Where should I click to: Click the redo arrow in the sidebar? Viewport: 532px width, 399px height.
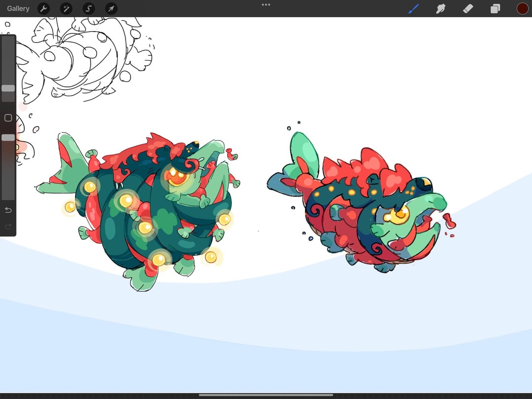8,226
